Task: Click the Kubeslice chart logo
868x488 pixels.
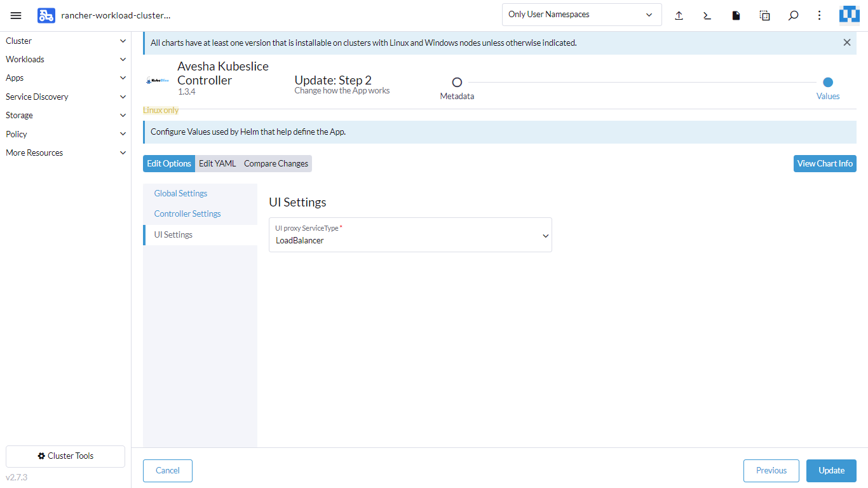Action: 158,81
